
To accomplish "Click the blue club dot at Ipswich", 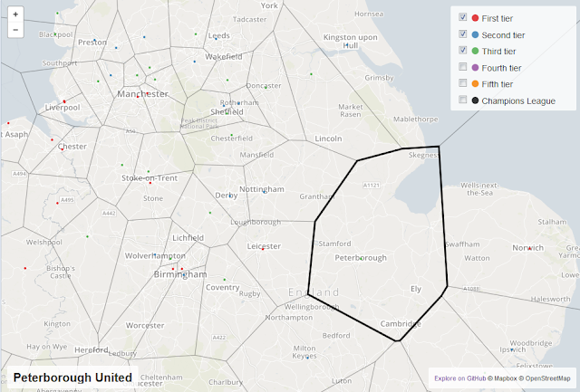I will [x=511, y=349].
